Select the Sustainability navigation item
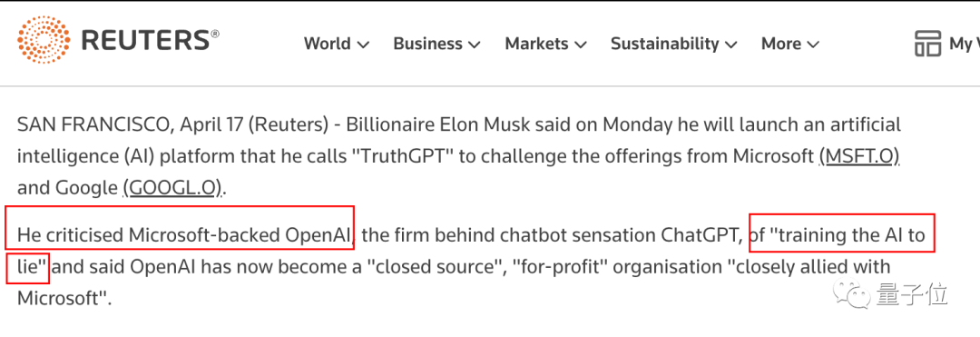 pyautogui.click(x=664, y=44)
